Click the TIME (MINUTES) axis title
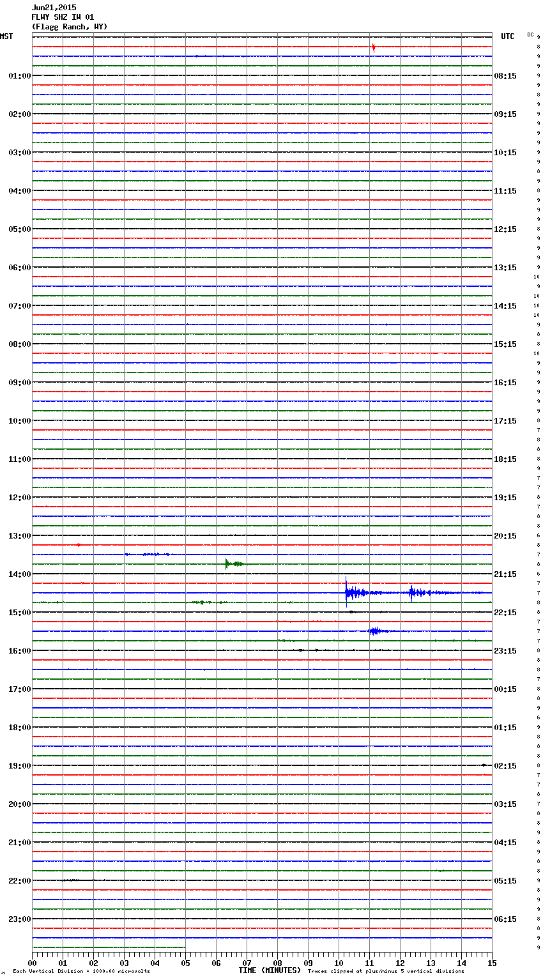This screenshot has height=980, width=543. point(270,970)
